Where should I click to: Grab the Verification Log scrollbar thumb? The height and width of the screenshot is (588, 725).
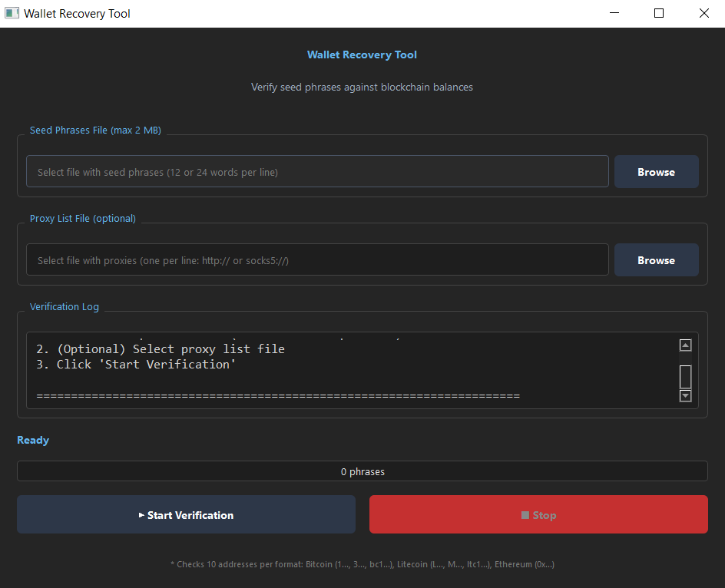pos(686,376)
